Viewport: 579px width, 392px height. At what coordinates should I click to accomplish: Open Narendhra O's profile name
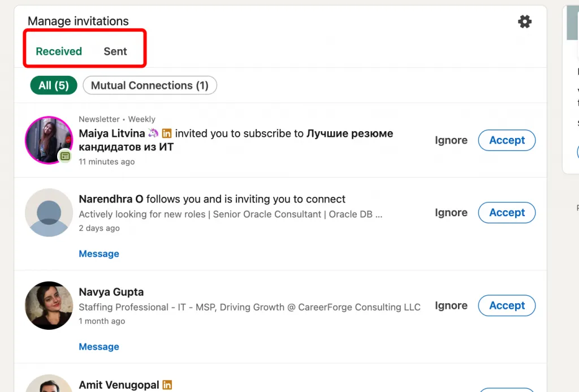coord(111,199)
